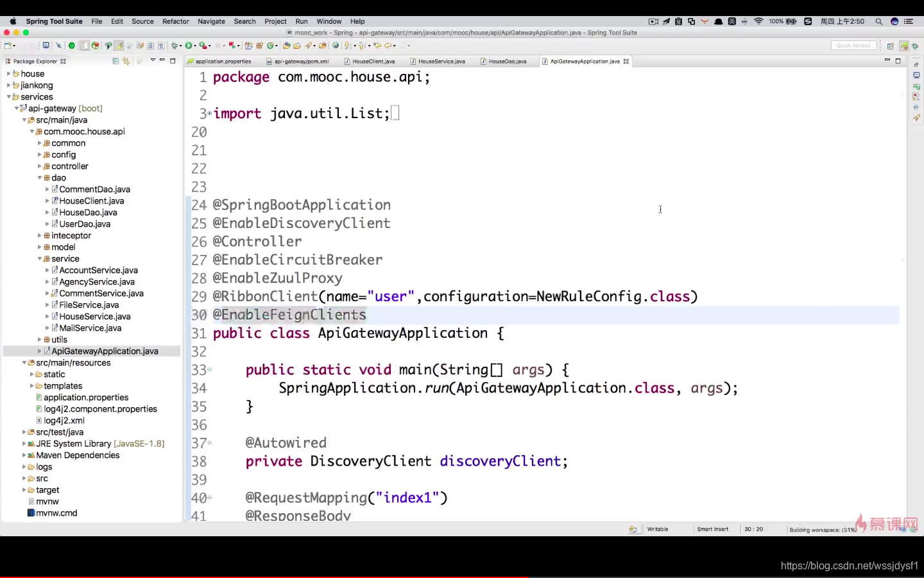
Task: Open the Project menu
Action: click(275, 21)
